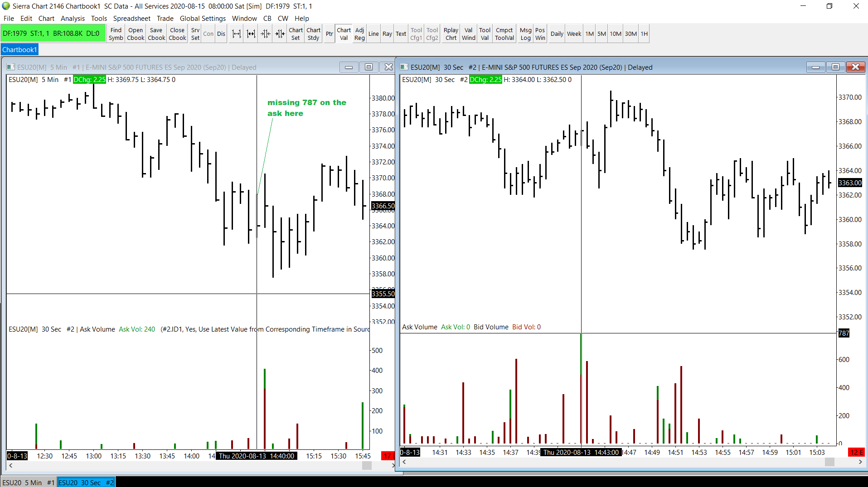Open the Trade menu

pos(165,19)
